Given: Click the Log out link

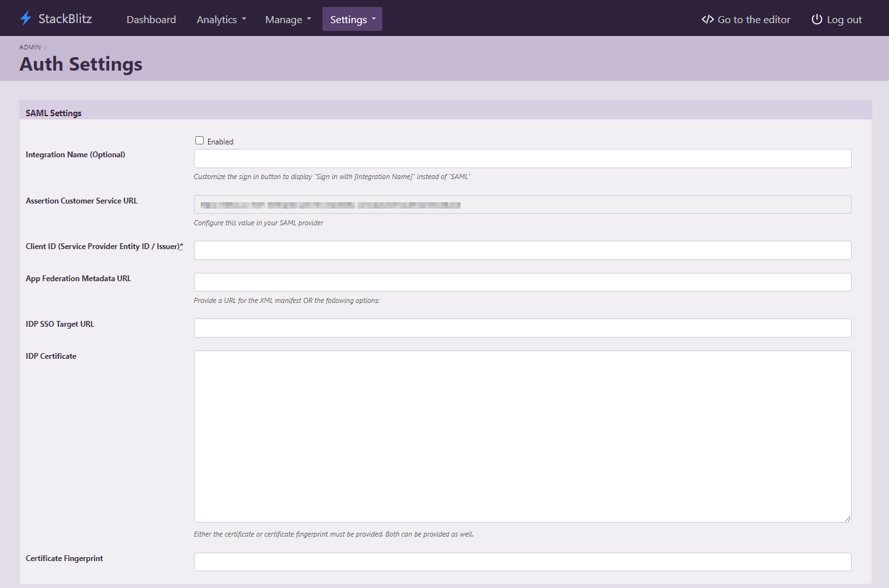Looking at the screenshot, I should 836,19.
